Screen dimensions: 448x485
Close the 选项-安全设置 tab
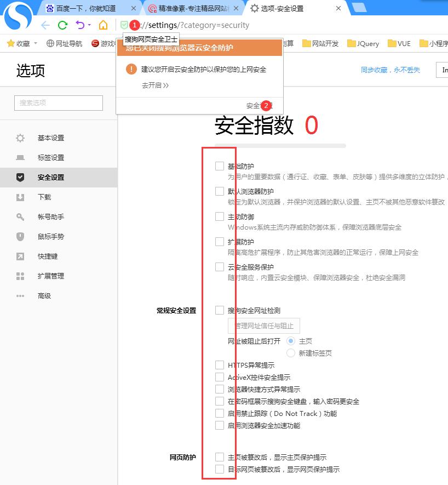[x=338, y=8]
